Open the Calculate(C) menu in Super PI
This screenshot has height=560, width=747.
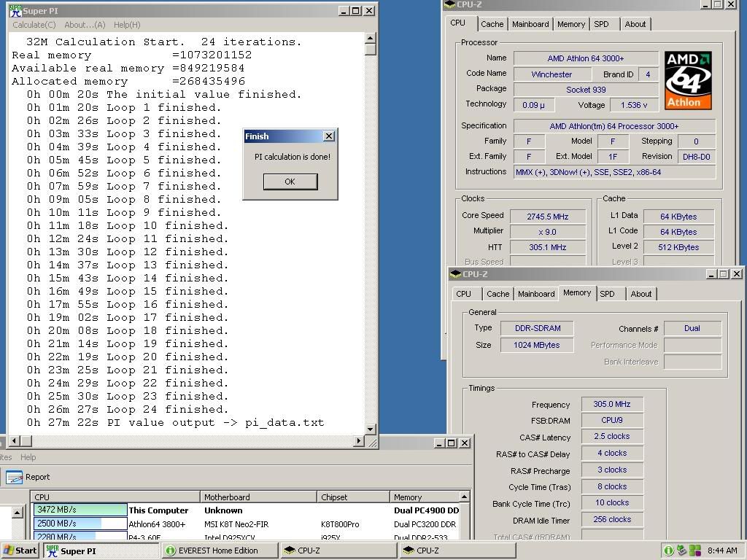[34, 25]
